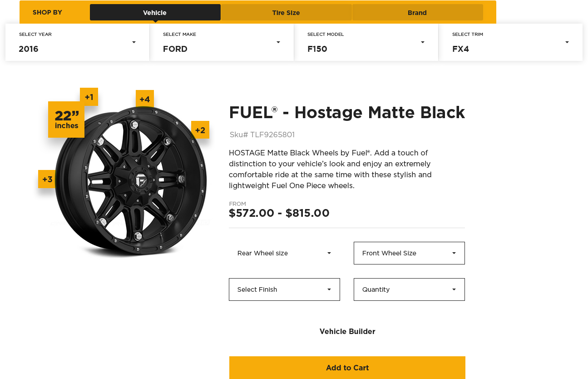This screenshot has height=379, width=588.
Task: Click the Add to Cart button
Action: [347, 367]
